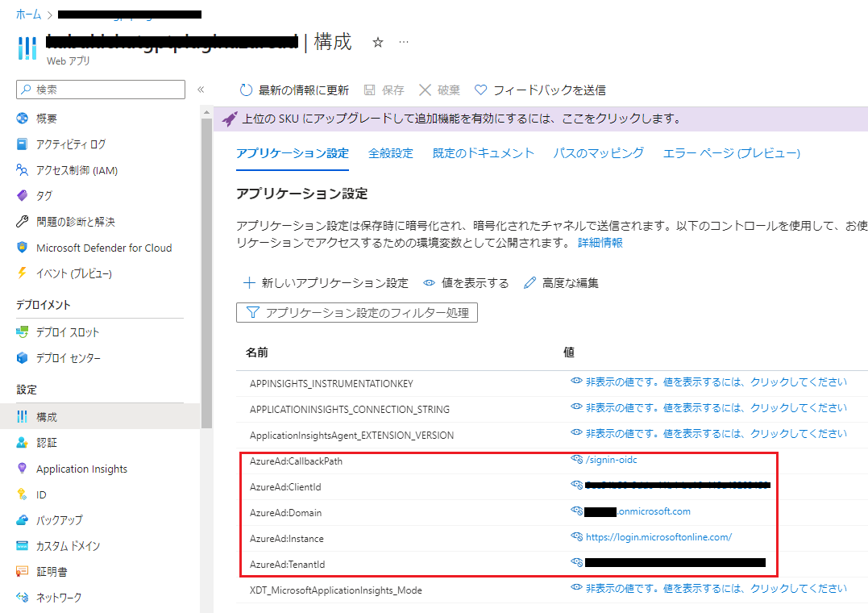Click the APPLICATIONINSIGHTS_CONNECTION_STRING setting name

click(349, 410)
